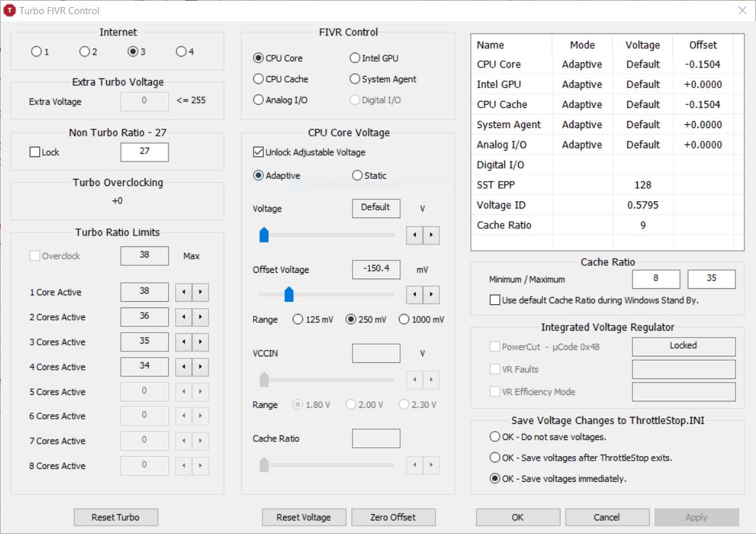This screenshot has height=534, width=756.
Task: Increase the 4 Cores Active ratio arrow
Action: [x=201, y=367]
